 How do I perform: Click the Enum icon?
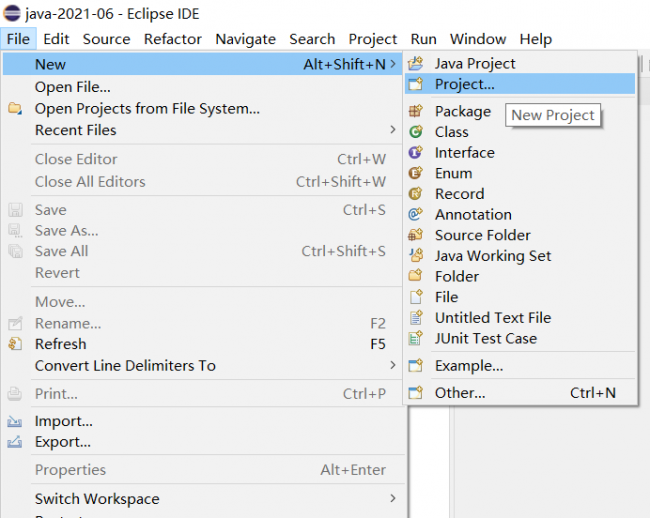click(x=415, y=173)
